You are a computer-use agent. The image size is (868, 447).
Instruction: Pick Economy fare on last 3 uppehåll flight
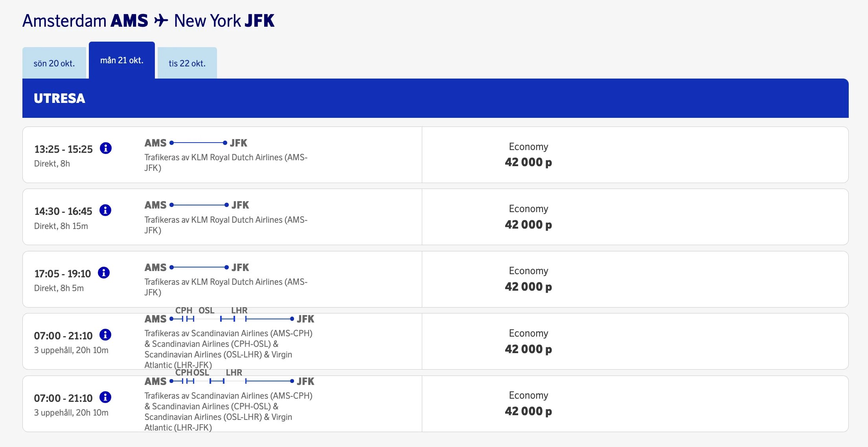click(x=528, y=403)
